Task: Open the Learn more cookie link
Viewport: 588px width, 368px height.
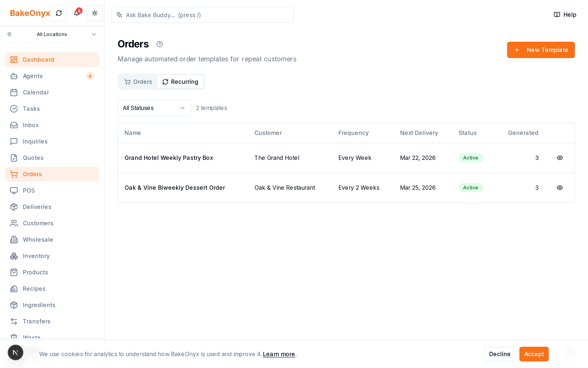Action: 279,354
